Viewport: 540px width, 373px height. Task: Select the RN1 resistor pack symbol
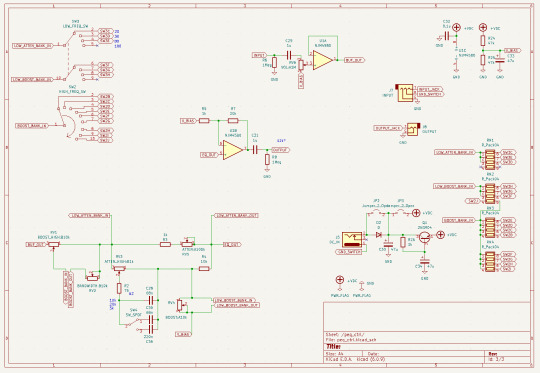click(490, 159)
